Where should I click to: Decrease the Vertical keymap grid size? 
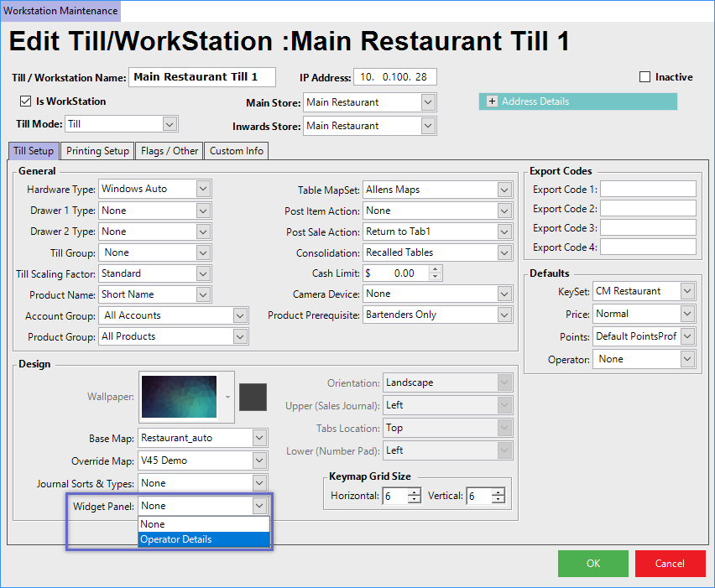pyautogui.click(x=498, y=500)
